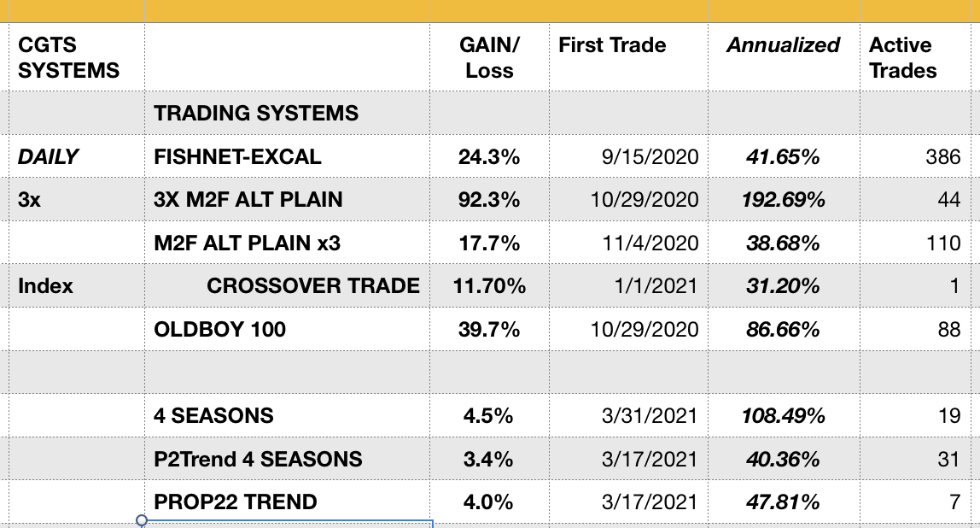The image size is (980, 528).
Task: Select the GAIN/Loss column header
Action: tap(489, 58)
